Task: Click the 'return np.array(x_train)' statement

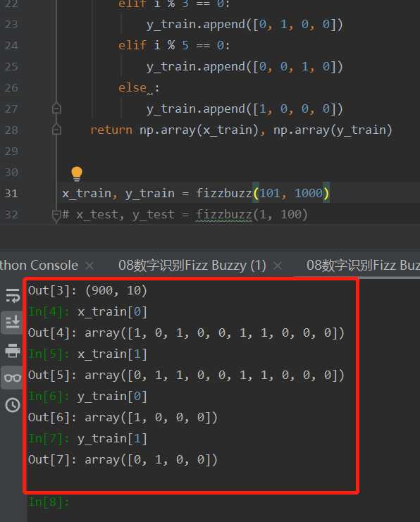Action: pos(174,130)
